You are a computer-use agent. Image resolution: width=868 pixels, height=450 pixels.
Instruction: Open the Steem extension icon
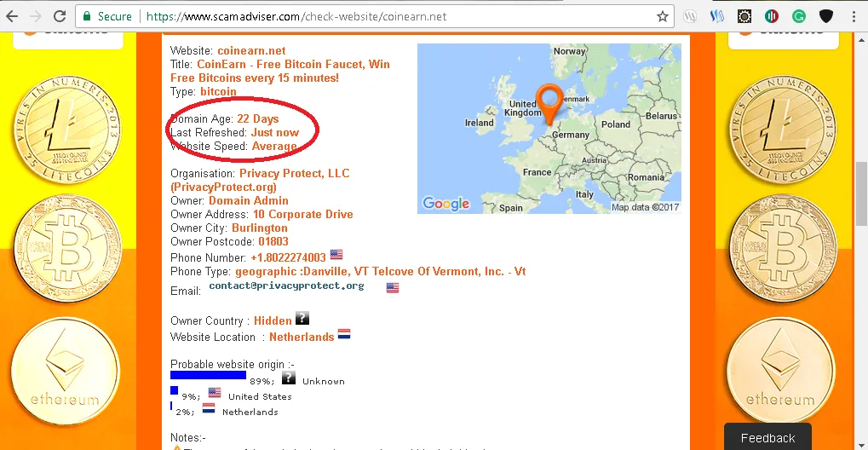click(717, 16)
